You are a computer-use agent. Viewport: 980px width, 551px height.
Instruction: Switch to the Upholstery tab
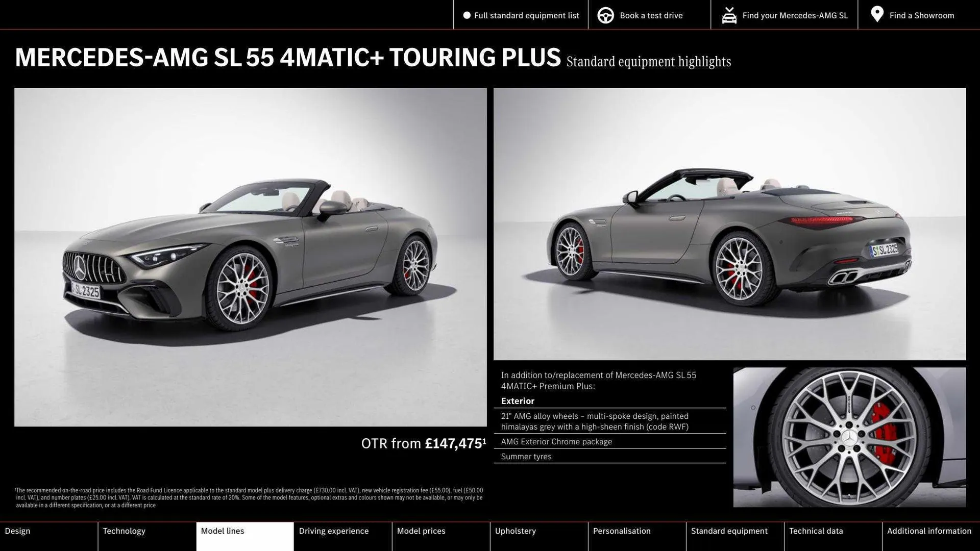coord(516,531)
